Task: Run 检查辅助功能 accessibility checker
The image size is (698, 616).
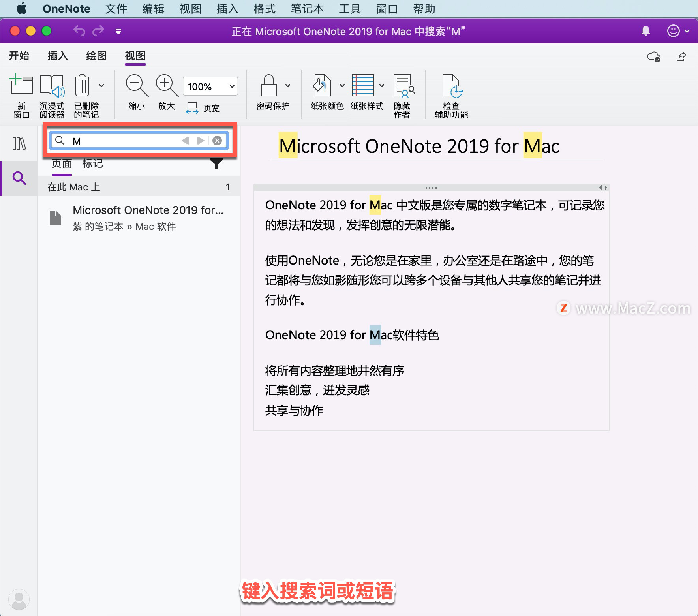Action: pyautogui.click(x=451, y=96)
